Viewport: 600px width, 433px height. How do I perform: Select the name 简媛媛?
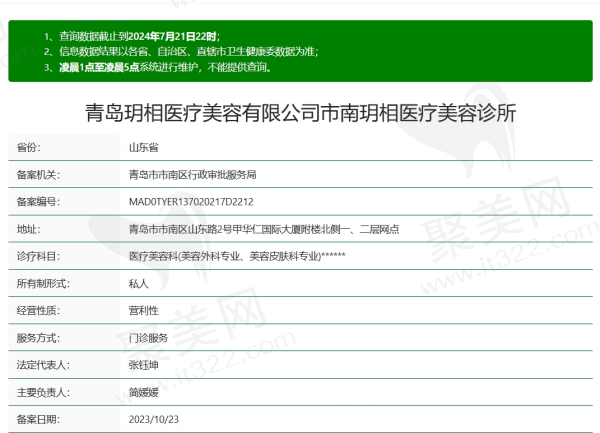[x=143, y=392]
